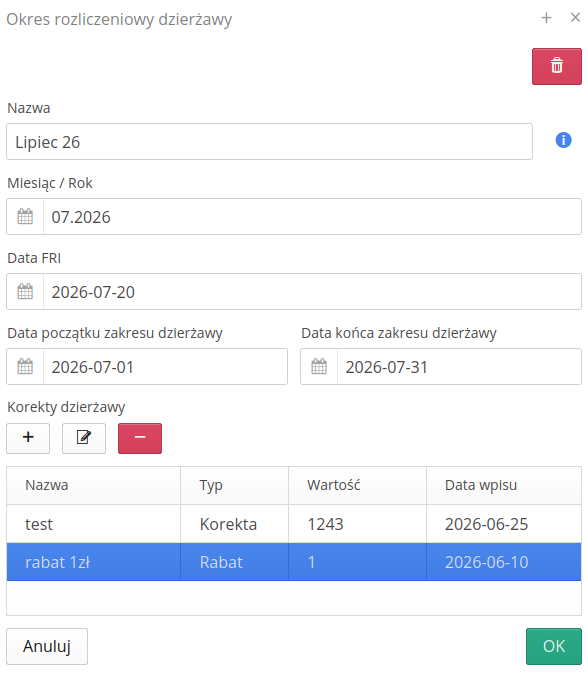This screenshot has height=674, width=588.
Task: Select the test Korekta table row
Action: [x=294, y=524]
